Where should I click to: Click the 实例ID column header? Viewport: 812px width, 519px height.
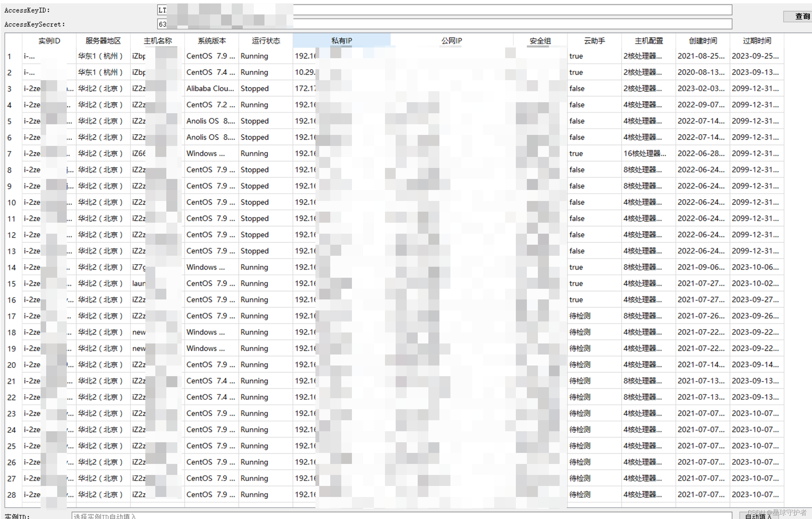pyautogui.click(x=49, y=40)
